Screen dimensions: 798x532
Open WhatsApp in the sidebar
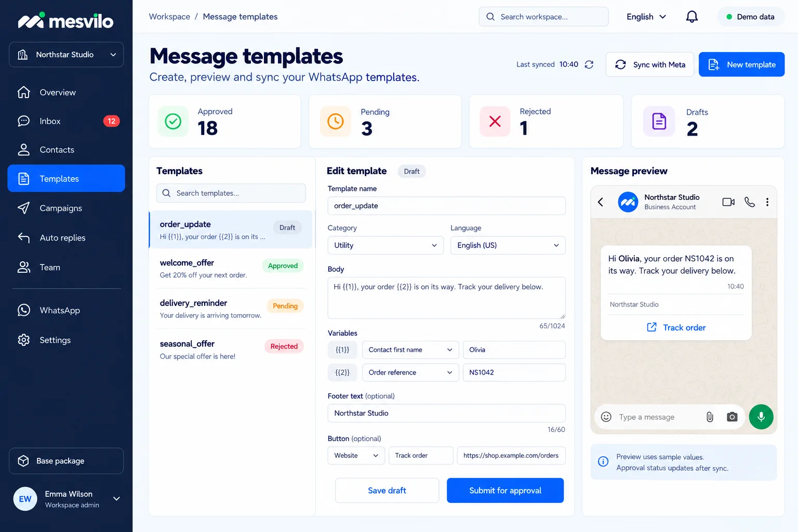pos(66,311)
